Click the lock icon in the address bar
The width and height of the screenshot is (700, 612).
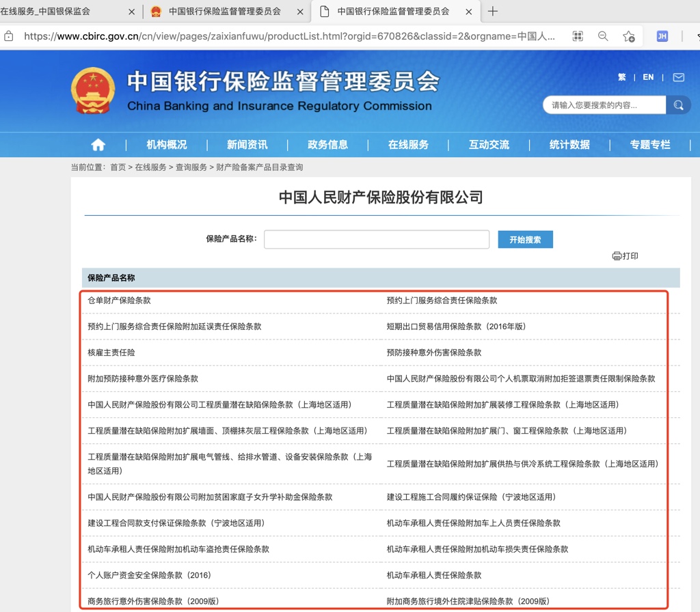pyautogui.click(x=9, y=36)
